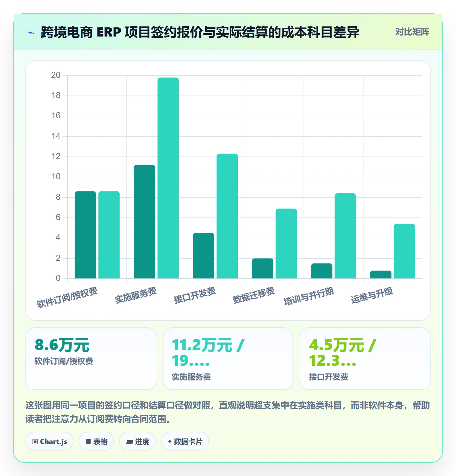
Task: Click the dark green bar for 培训与并行期
Action: (322, 271)
